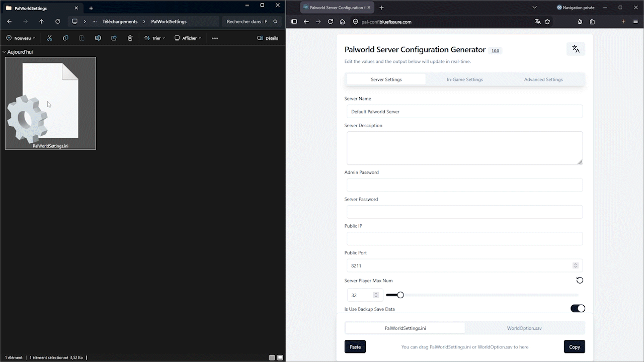Click the Share icon in Explorer toolbar
Viewport: 644px width, 362px height.
pyautogui.click(x=114, y=38)
